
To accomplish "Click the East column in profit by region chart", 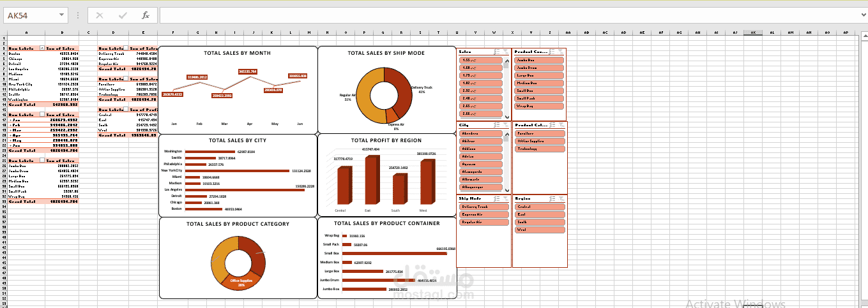I will [372, 180].
